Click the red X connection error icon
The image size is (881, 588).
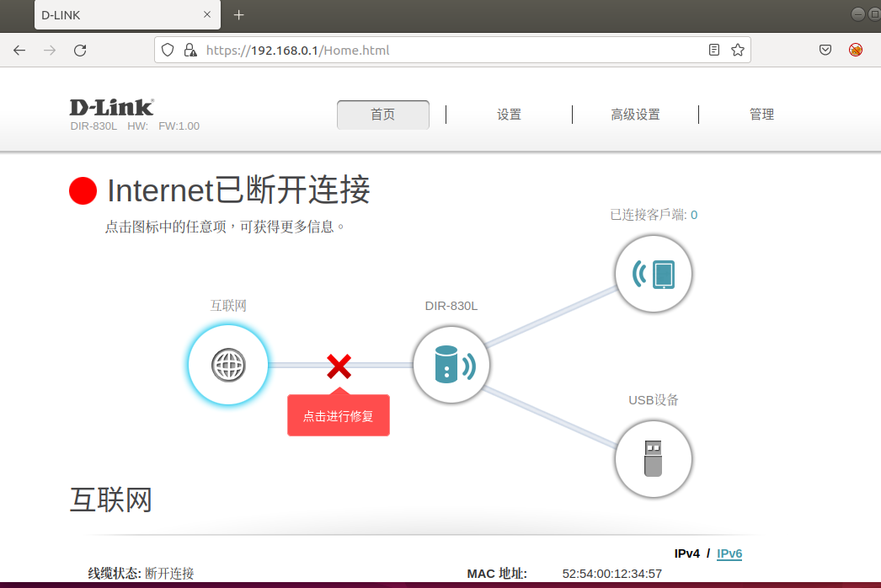[339, 366]
